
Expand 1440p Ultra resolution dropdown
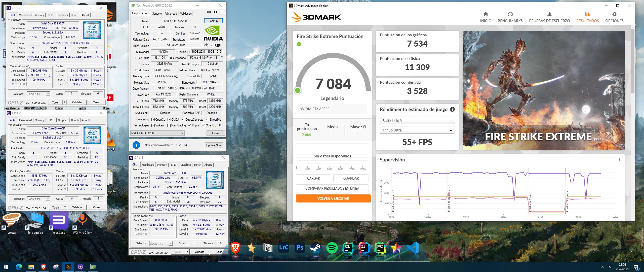[x=417, y=130]
